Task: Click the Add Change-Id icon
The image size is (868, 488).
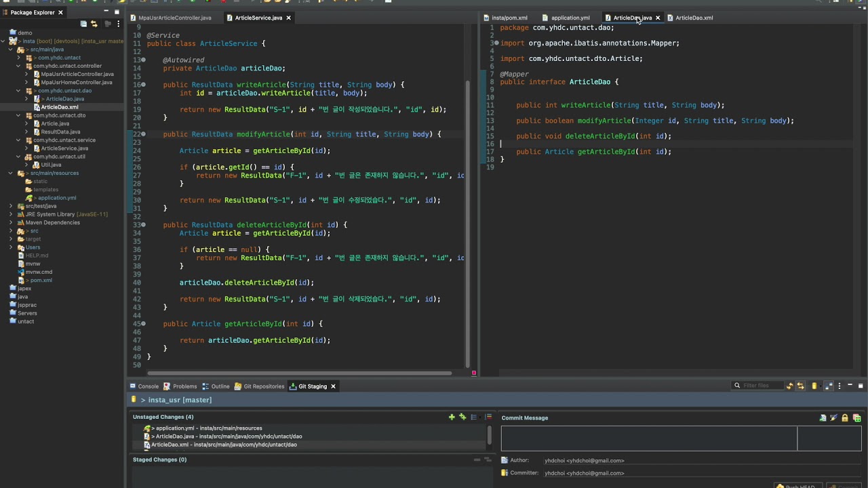Action: point(856,418)
